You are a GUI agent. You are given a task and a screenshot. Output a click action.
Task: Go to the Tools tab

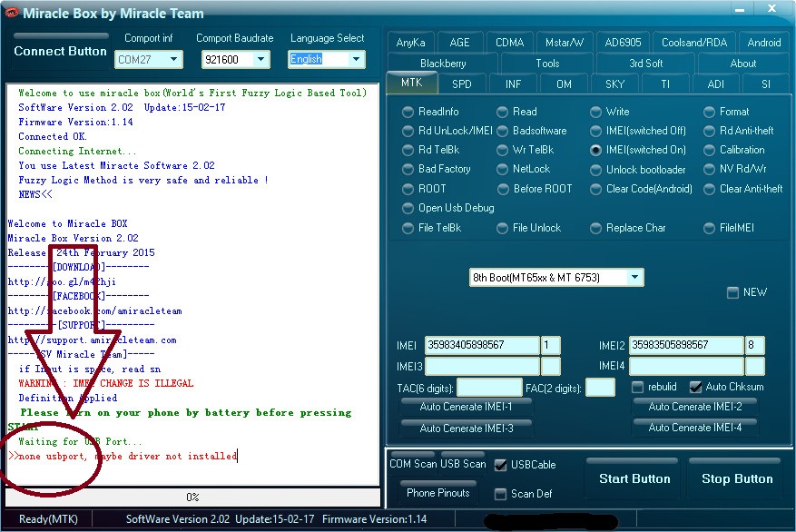point(547,63)
